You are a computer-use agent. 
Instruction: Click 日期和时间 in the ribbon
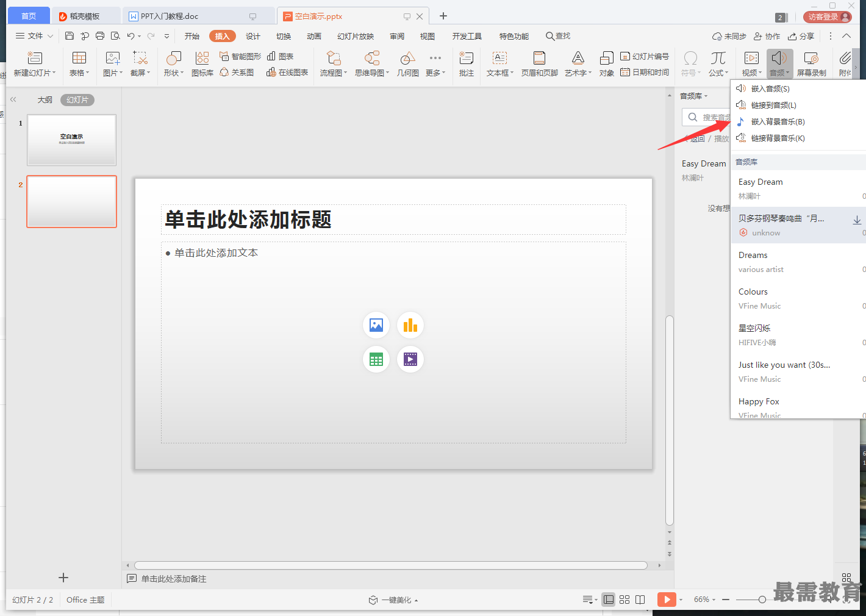tap(645, 72)
